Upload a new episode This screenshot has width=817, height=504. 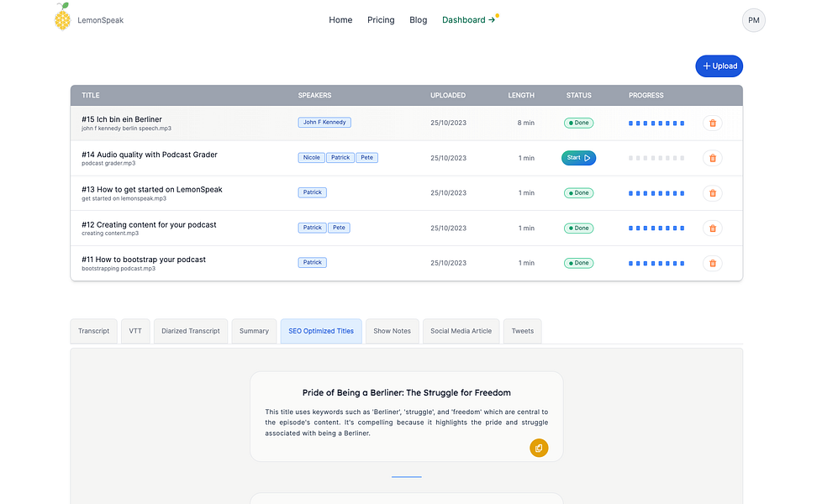tap(719, 66)
